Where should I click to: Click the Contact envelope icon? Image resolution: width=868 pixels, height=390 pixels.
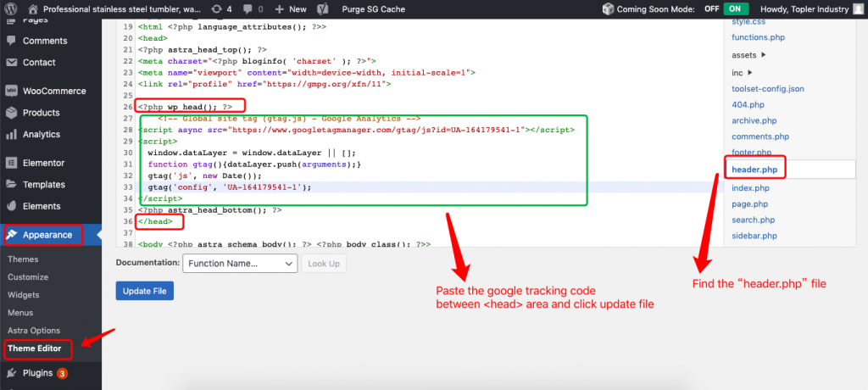pyautogui.click(x=11, y=62)
